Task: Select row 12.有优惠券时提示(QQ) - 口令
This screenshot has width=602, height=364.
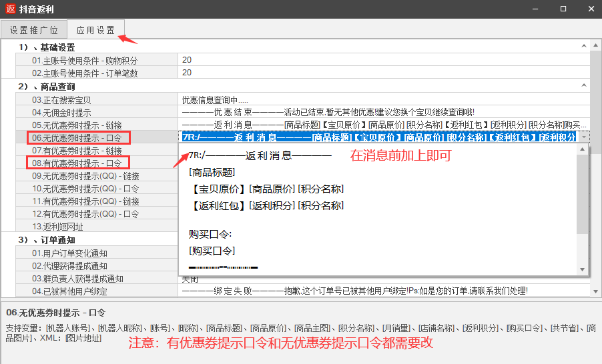Action: coord(97,213)
